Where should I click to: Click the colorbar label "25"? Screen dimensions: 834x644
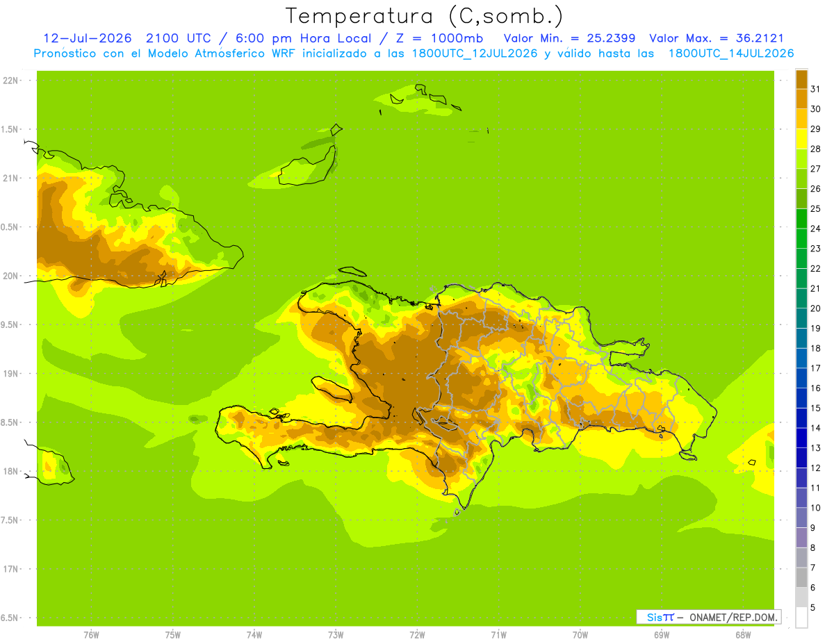815,208
